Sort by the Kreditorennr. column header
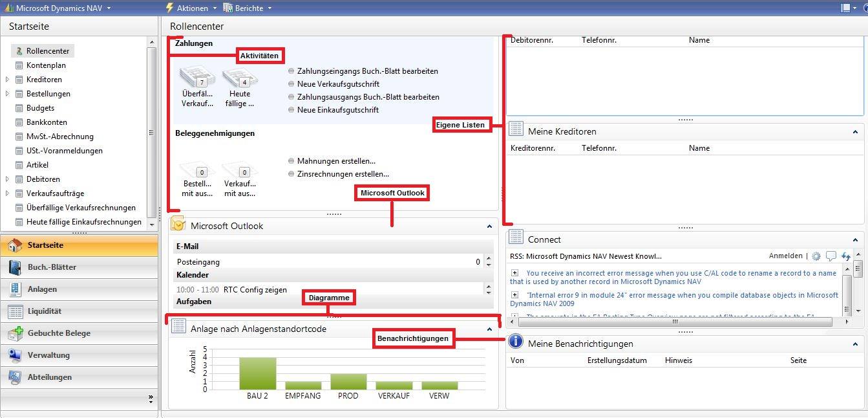 click(x=531, y=148)
